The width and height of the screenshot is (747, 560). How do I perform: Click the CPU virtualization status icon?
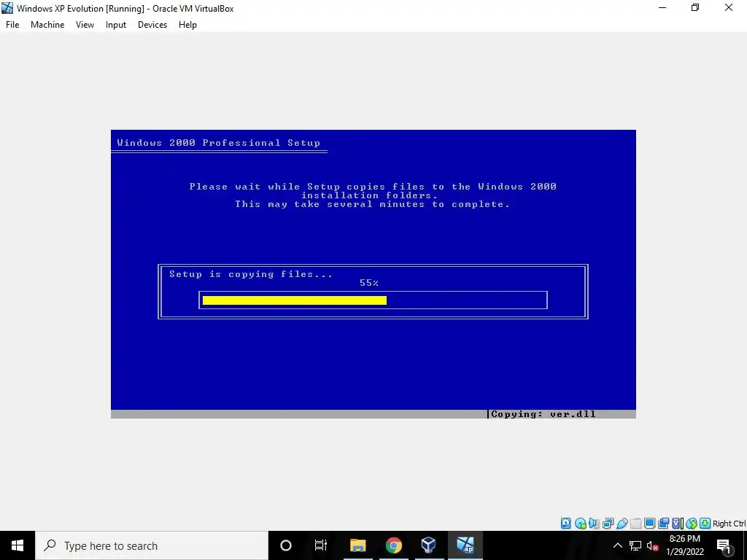pyautogui.click(x=678, y=524)
